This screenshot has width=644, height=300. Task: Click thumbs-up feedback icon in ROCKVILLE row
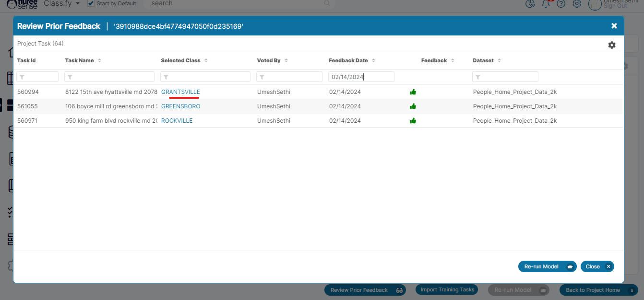[413, 121]
